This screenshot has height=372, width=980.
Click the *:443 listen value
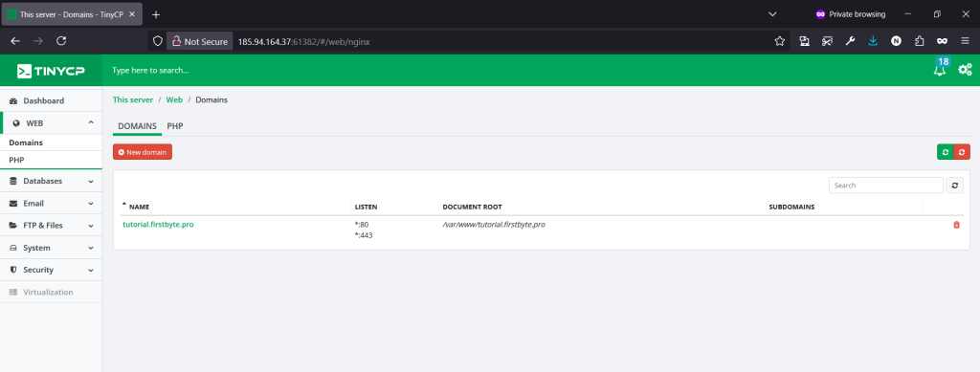[364, 235]
